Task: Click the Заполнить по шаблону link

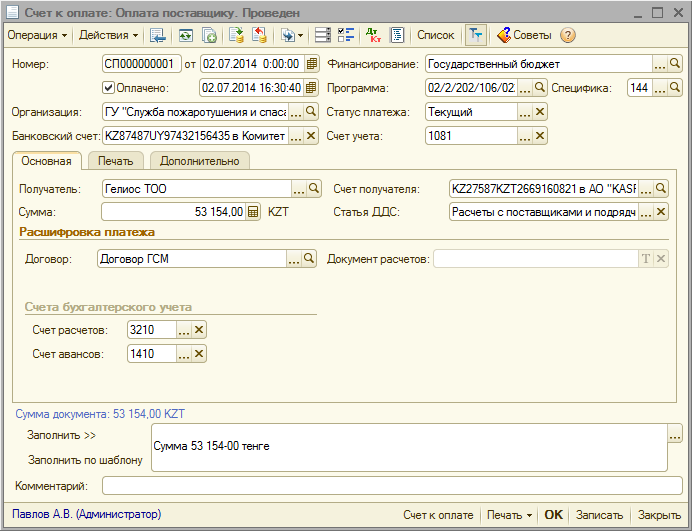Action: point(85,461)
